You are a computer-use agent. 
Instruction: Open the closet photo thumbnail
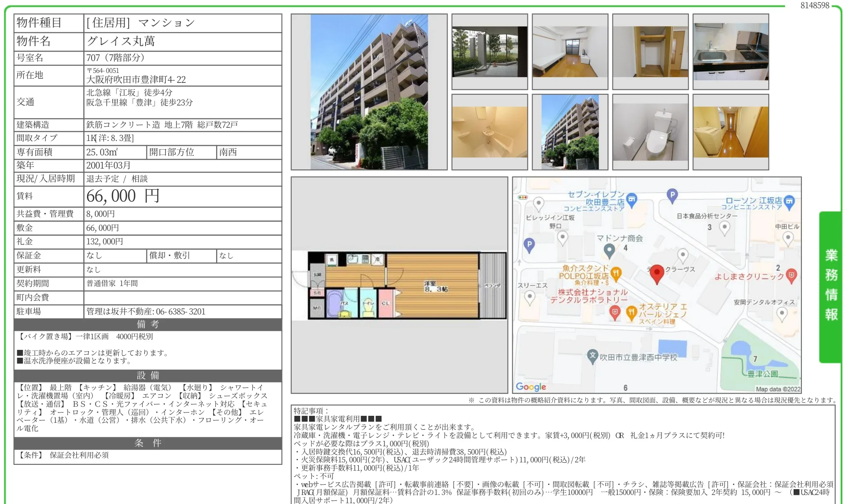coord(650,52)
